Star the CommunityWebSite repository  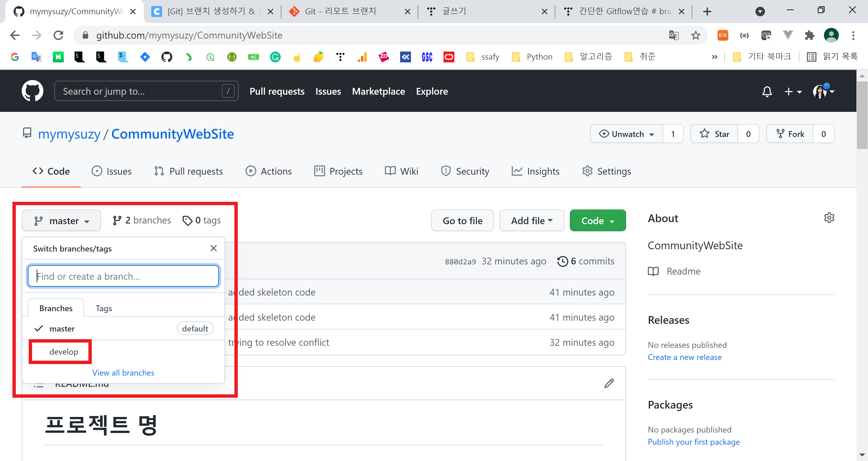[x=714, y=134]
